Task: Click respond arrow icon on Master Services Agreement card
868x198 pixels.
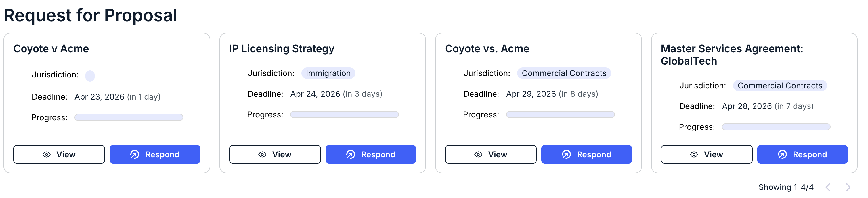Action: click(782, 154)
